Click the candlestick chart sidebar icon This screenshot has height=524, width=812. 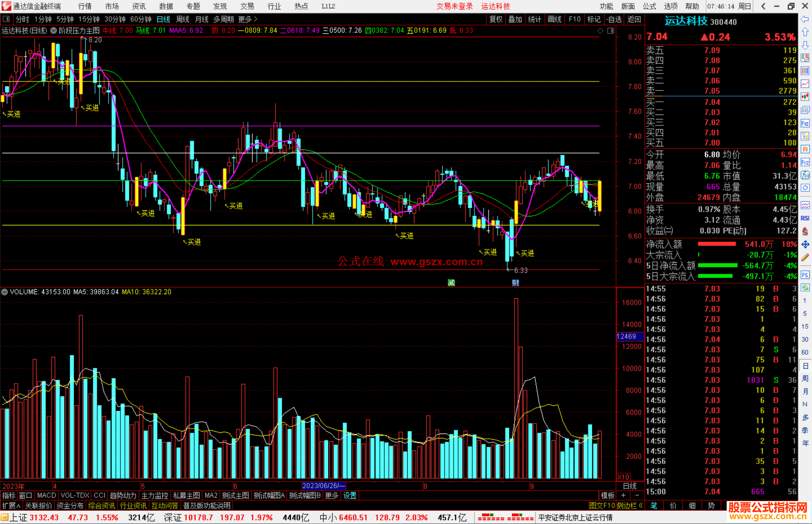click(x=805, y=97)
